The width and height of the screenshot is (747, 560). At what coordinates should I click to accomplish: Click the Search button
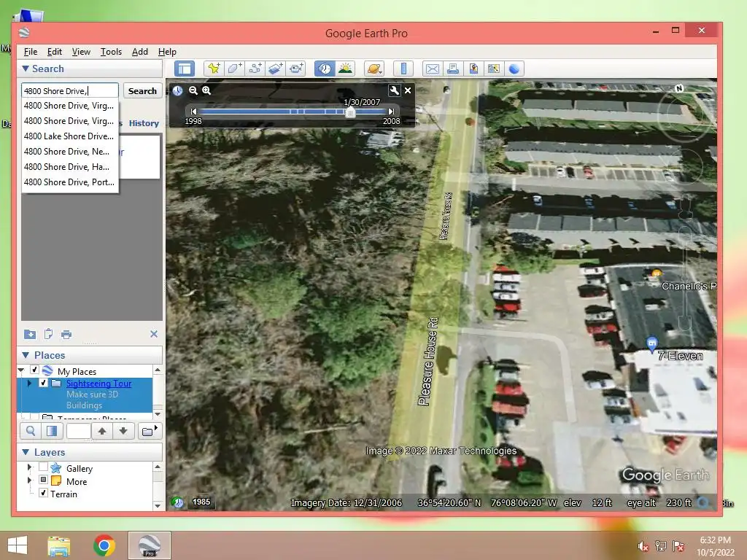coord(142,90)
